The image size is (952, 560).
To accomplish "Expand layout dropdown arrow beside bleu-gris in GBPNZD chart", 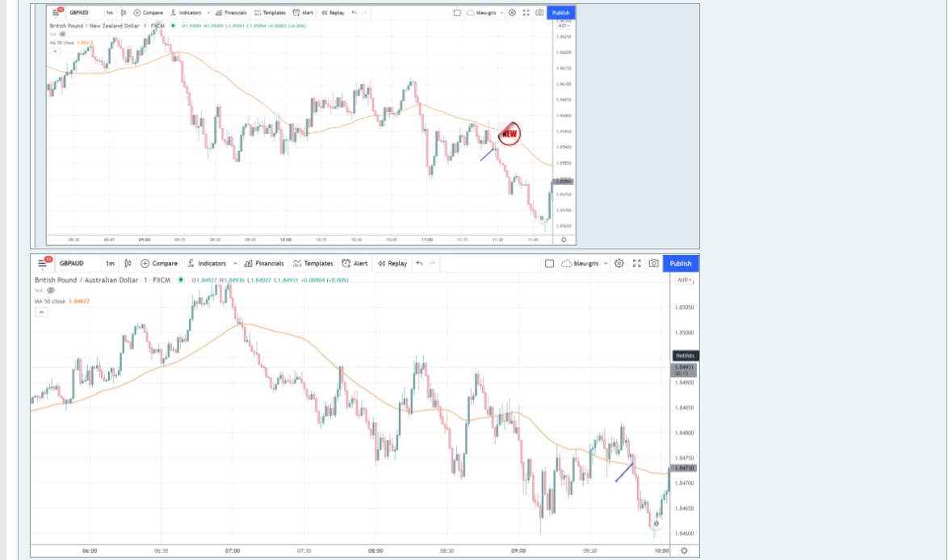I will pyautogui.click(x=501, y=13).
